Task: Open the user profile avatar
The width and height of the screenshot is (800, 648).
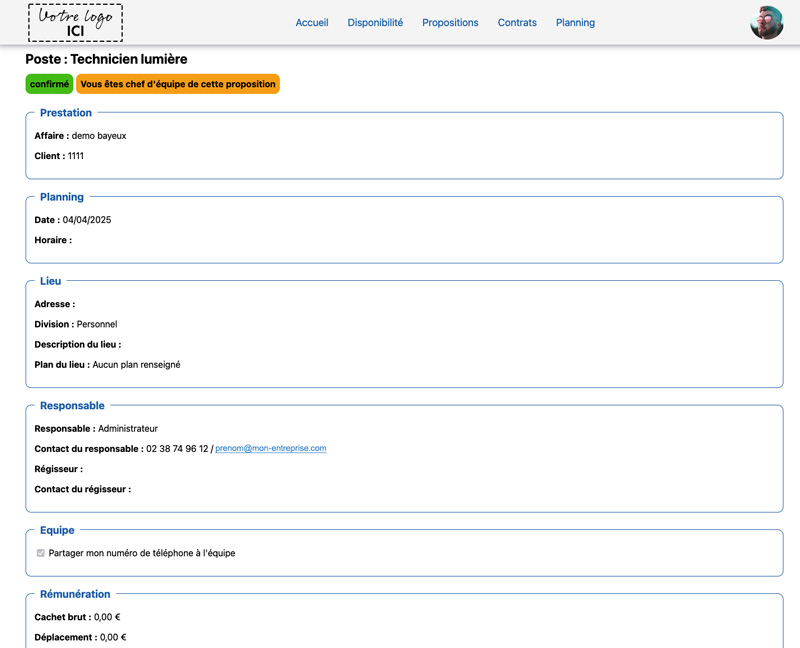Action: point(766,22)
